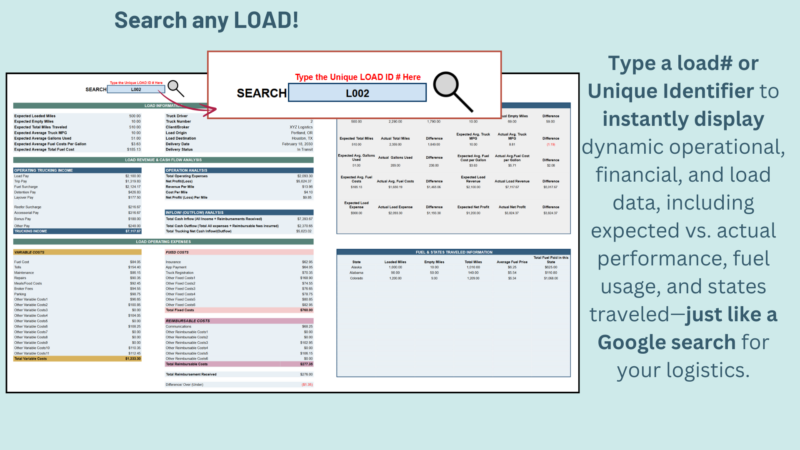Click the 'Maintenance' variable cost row
Viewport: 800px width, 450px height.
[x=77, y=273]
